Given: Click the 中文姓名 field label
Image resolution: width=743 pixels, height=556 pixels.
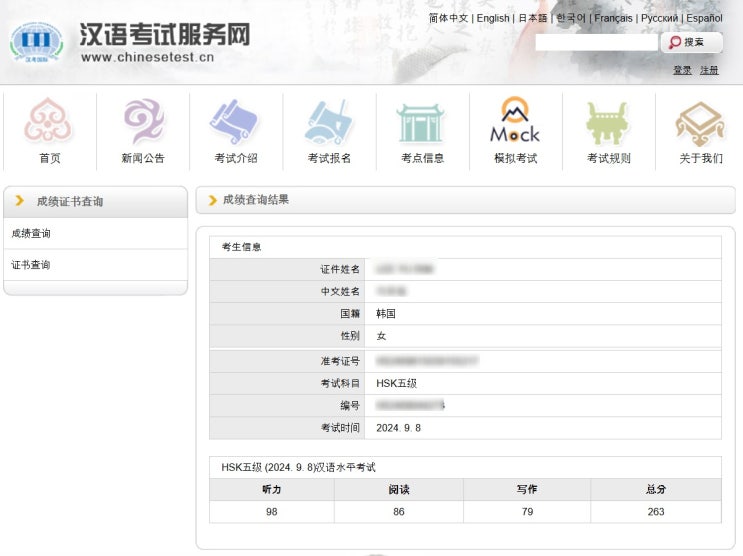Looking at the screenshot, I should 340,291.
